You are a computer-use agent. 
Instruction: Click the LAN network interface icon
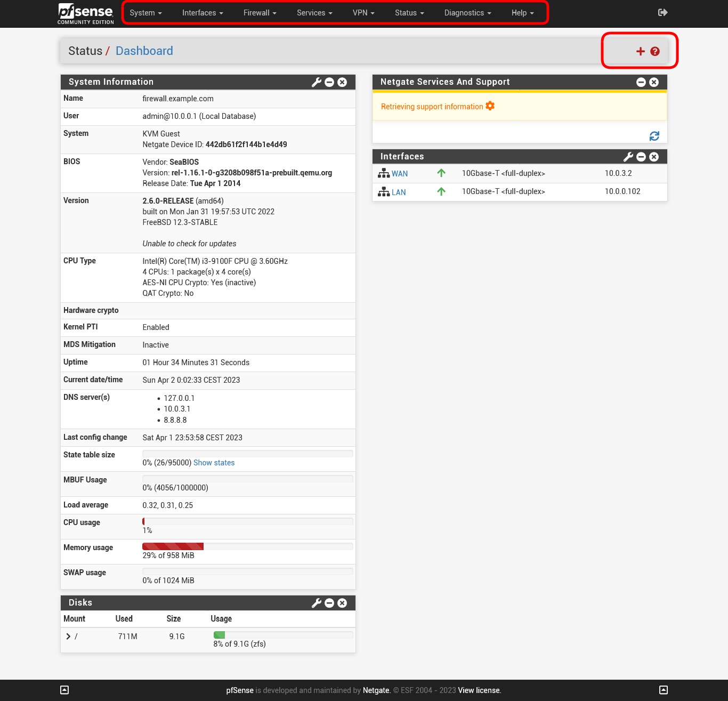click(x=384, y=192)
